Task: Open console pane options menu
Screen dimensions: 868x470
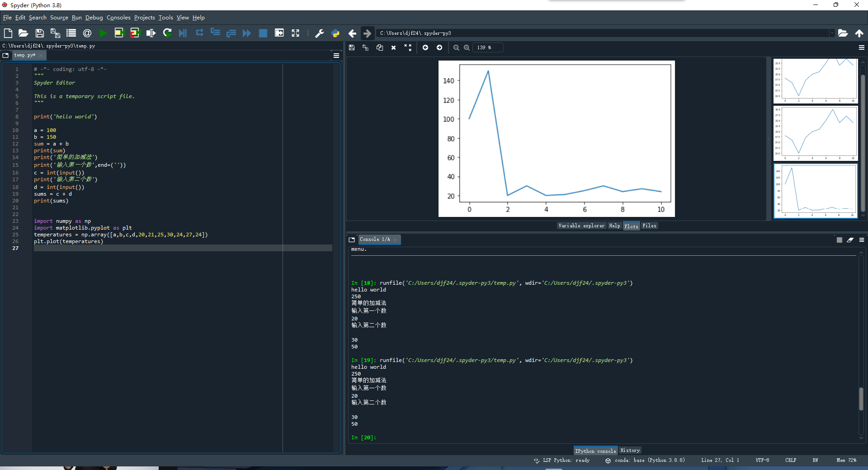Action: pyautogui.click(x=862, y=240)
